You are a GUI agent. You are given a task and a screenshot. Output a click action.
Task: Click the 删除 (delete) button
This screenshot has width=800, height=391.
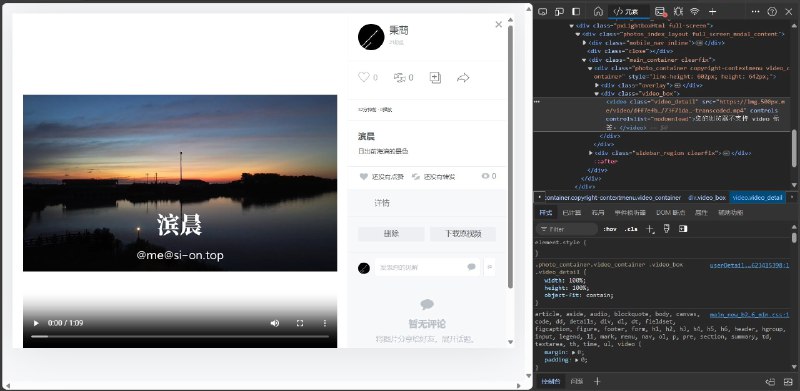[x=391, y=234]
